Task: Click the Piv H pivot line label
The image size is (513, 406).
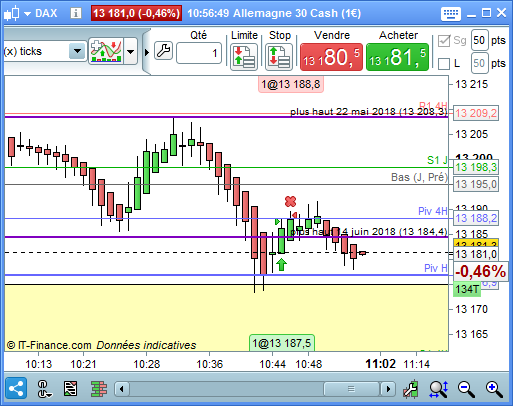Action: tap(436, 268)
